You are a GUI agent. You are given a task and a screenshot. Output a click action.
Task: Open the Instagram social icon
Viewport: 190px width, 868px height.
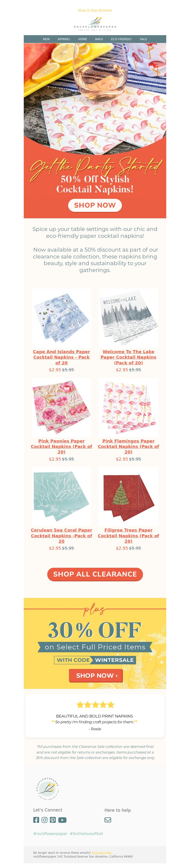point(44,820)
